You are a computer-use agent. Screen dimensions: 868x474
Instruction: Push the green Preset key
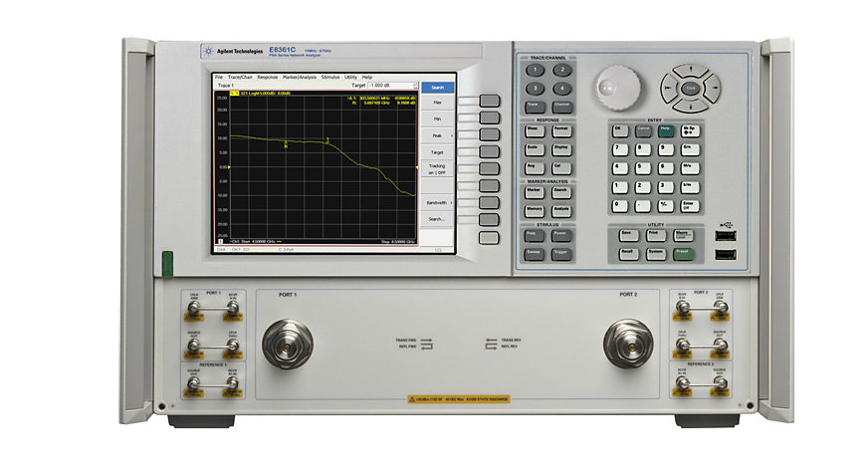click(x=683, y=254)
